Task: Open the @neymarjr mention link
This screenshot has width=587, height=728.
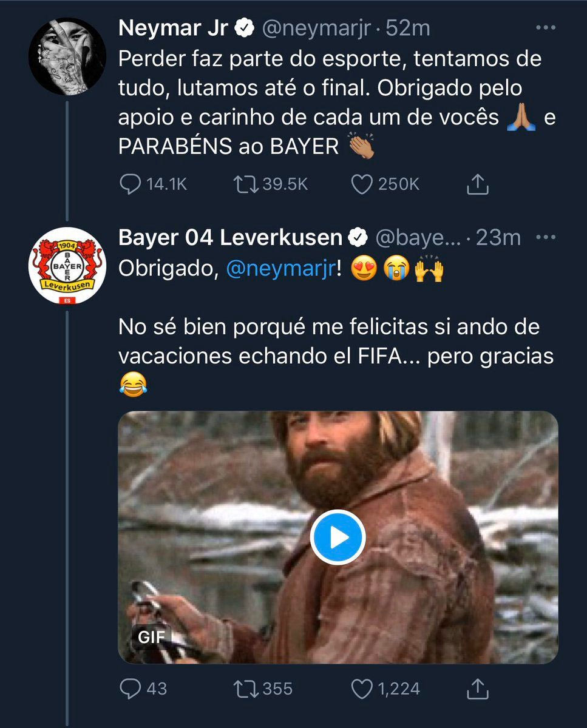Action: pyautogui.click(x=280, y=269)
